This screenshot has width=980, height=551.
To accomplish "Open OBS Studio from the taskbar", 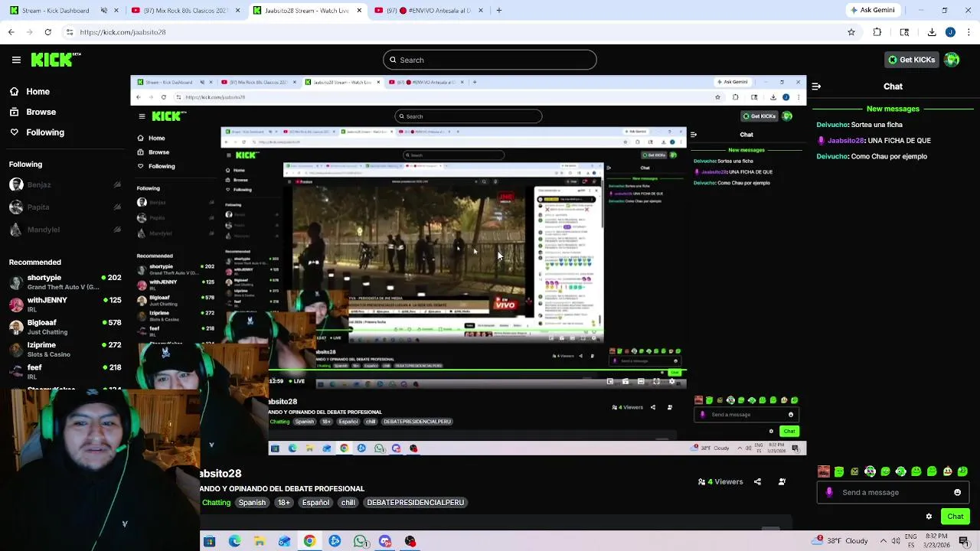I will pos(410,541).
